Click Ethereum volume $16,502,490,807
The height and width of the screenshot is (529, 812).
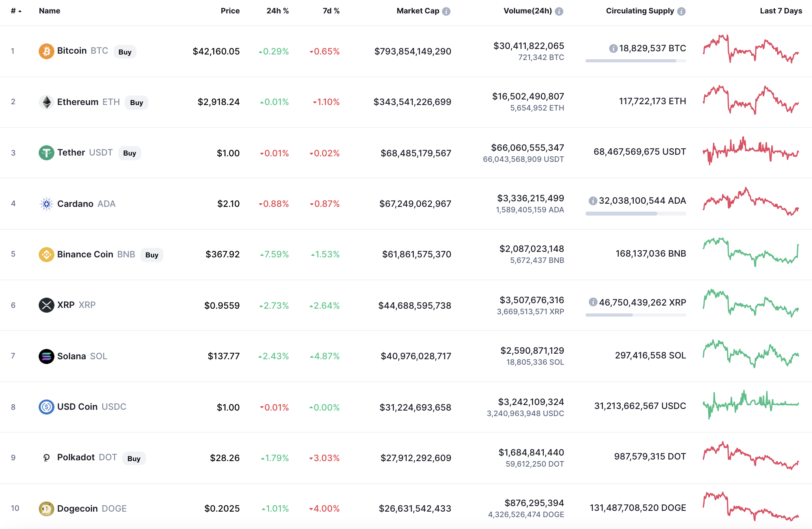point(528,97)
